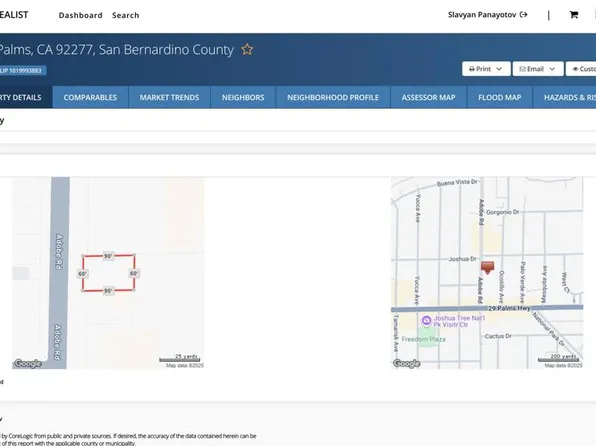The image size is (596, 446).
Task: Switch to the Market Trends tab
Action: pyautogui.click(x=169, y=97)
